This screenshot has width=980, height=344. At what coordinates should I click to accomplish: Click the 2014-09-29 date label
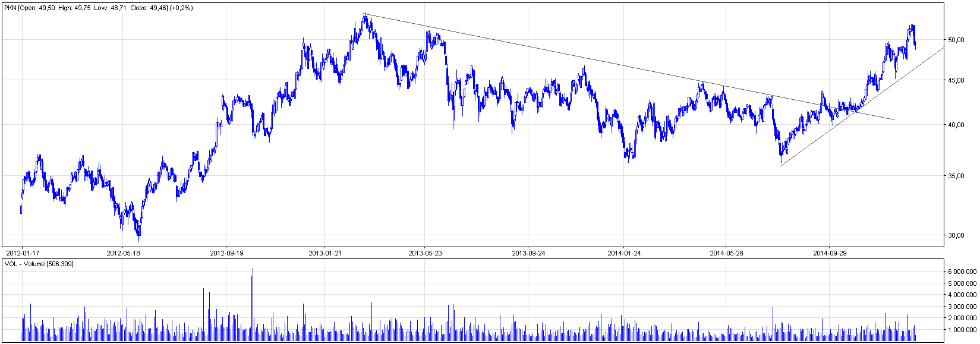pos(830,253)
